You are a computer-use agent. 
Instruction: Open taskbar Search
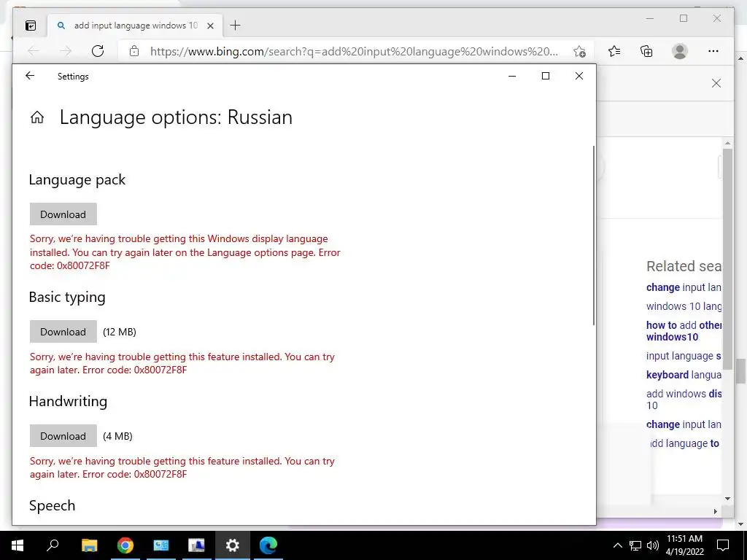pos(53,545)
